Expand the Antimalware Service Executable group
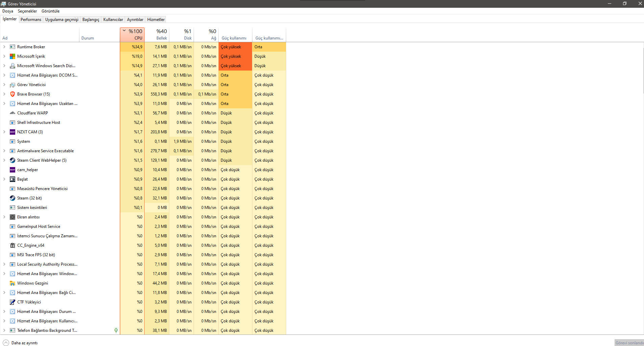The height and width of the screenshot is (346, 644). [x=4, y=151]
